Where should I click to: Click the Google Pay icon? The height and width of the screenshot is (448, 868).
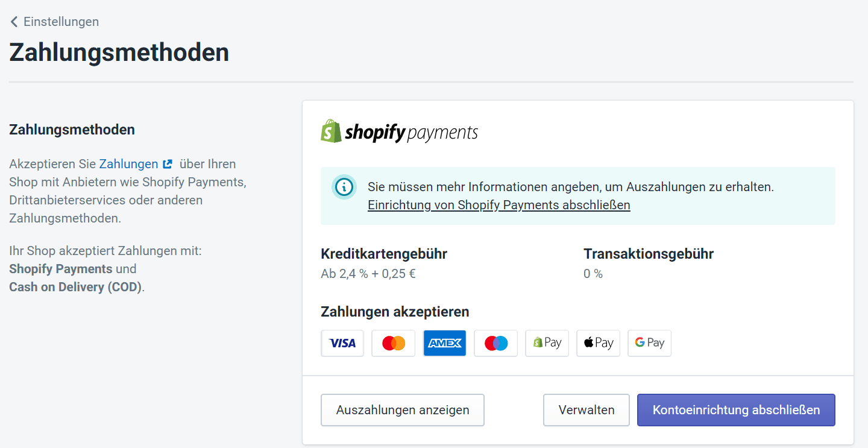[649, 343]
